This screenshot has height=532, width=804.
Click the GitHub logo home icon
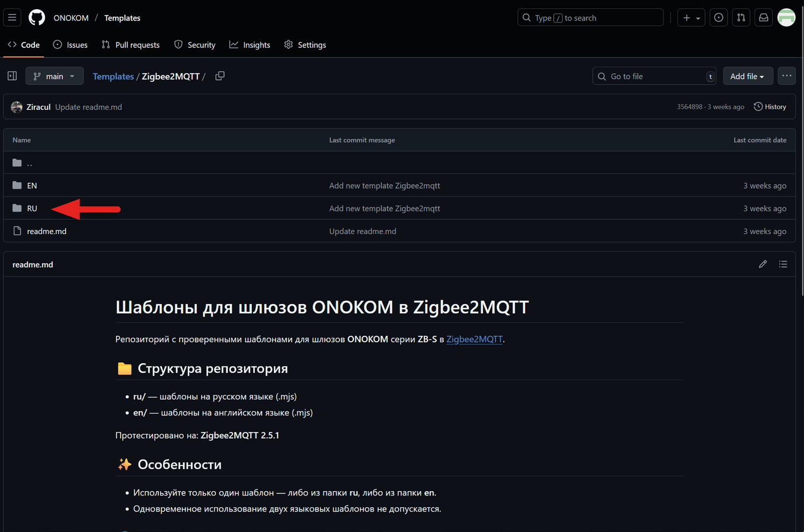coord(37,18)
